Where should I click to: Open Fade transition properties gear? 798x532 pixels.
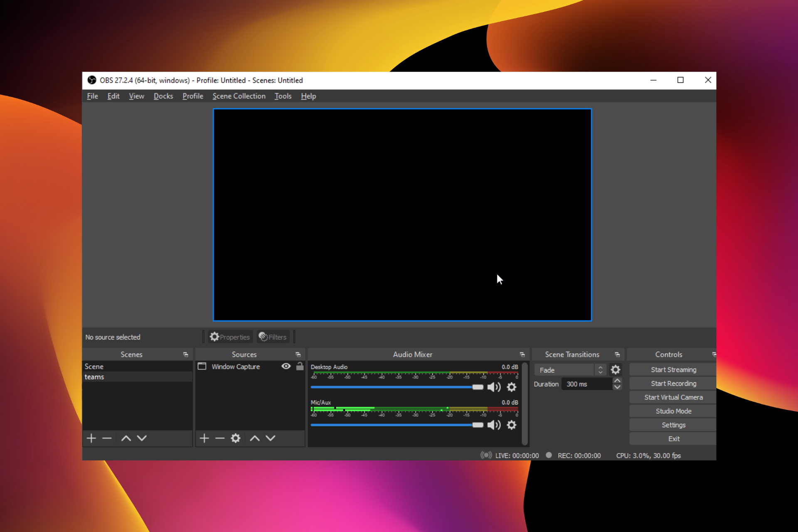click(x=616, y=370)
